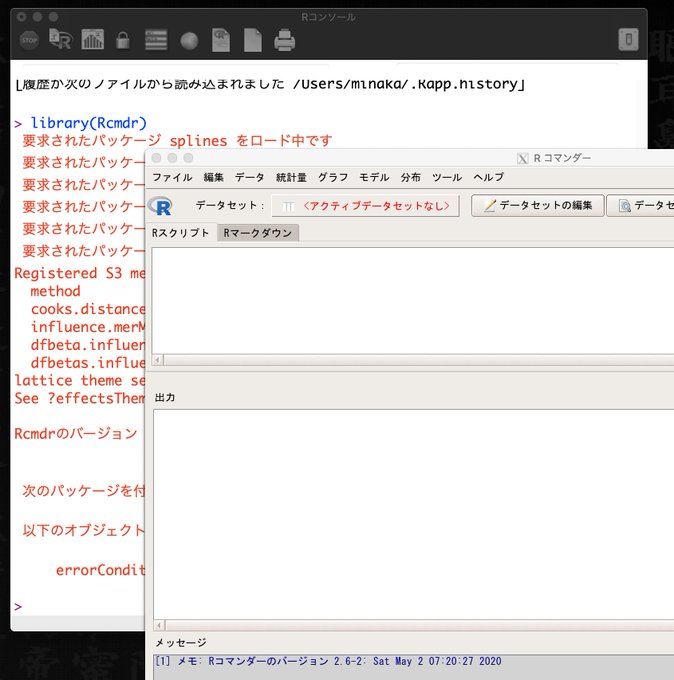
Task: Click the script pane horizontal scrollbar left arrow
Action: tap(158, 360)
